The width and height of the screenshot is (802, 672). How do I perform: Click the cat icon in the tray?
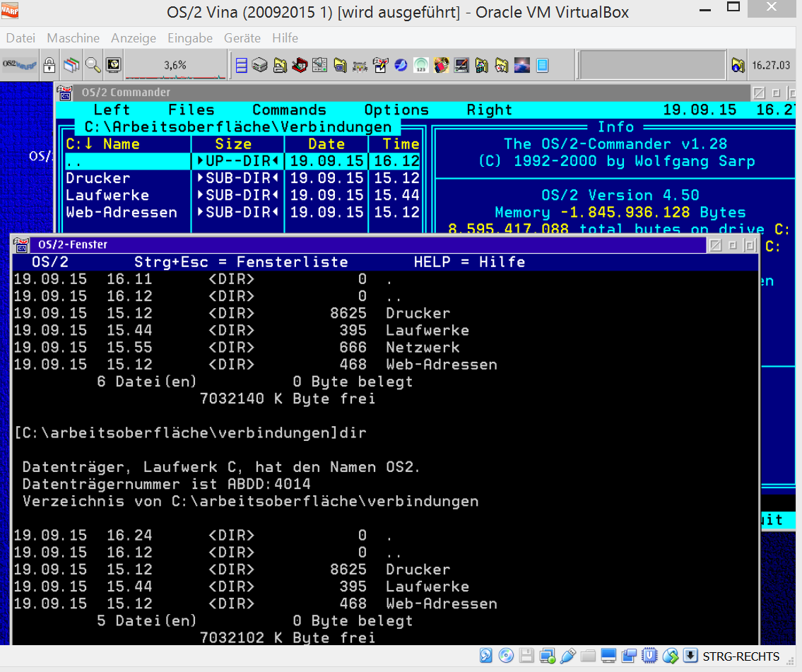[x=360, y=66]
